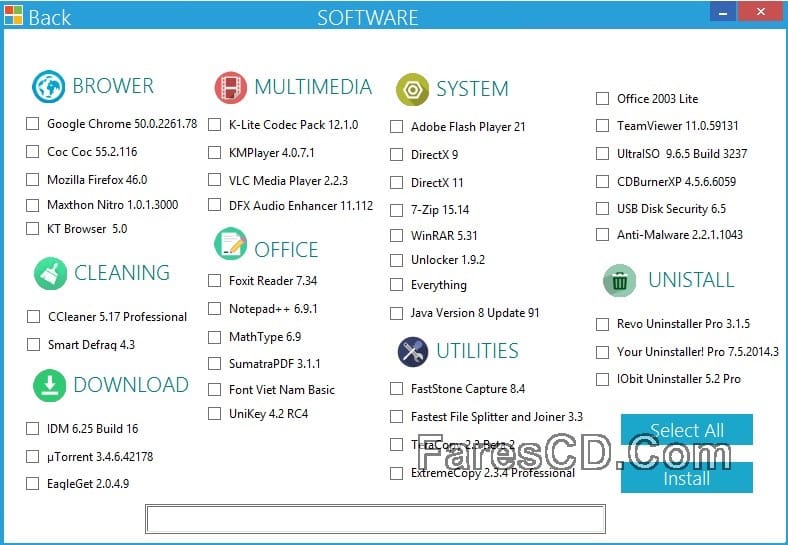Check Adobe Flash Player 21
Viewport: 788px width, 545px height.
click(397, 127)
